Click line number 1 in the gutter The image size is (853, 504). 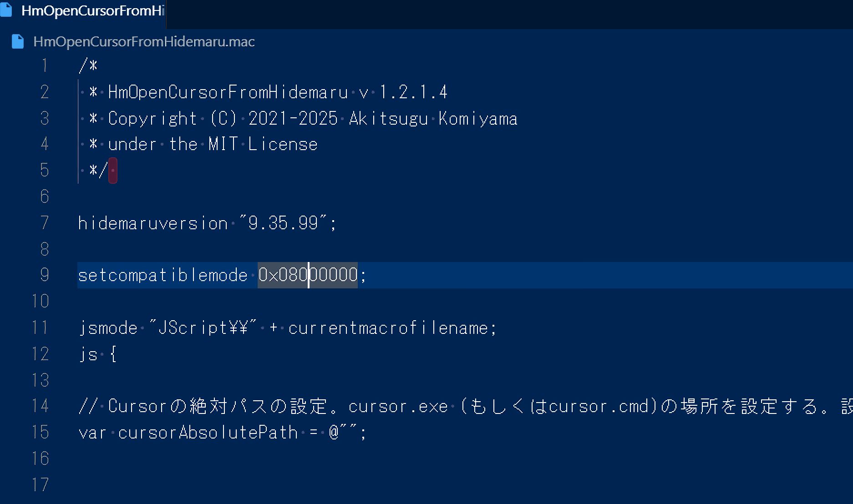[x=44, y=66]
